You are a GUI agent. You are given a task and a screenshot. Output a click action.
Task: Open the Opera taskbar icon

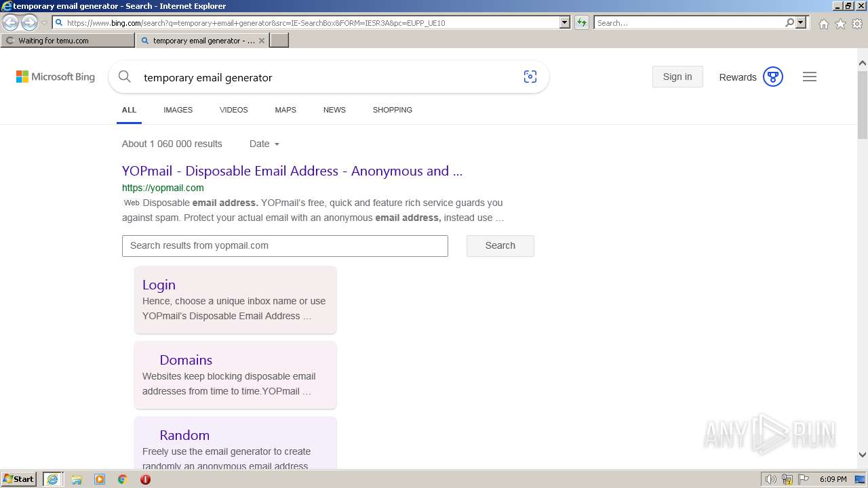(x=145, y=479)
